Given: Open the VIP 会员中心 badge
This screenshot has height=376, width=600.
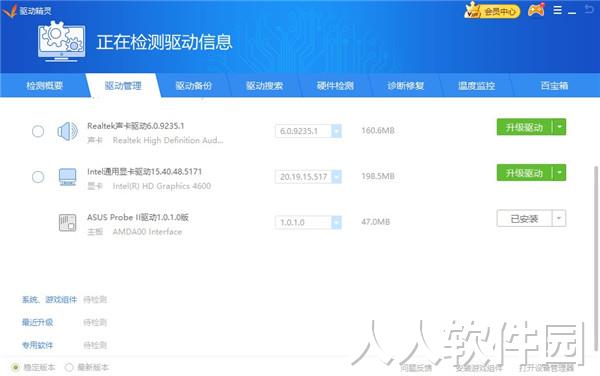Looking at the screenshot, I should click(492, 11).
